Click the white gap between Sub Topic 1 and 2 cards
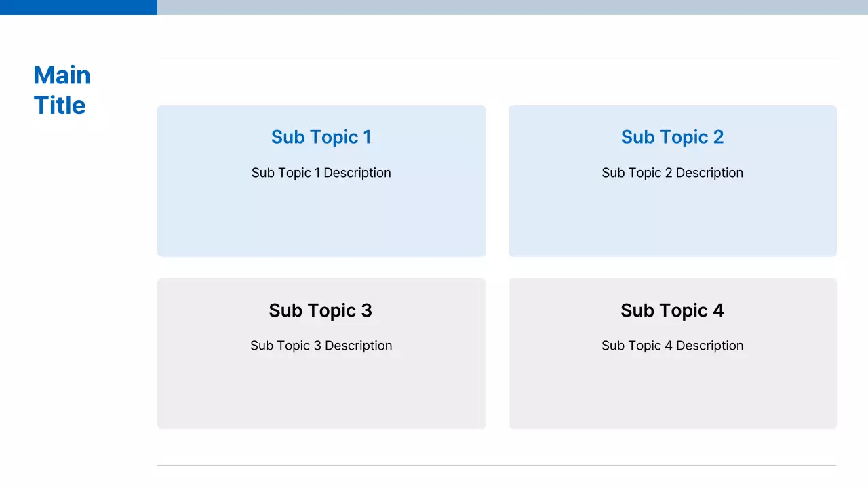 (497, 180)
